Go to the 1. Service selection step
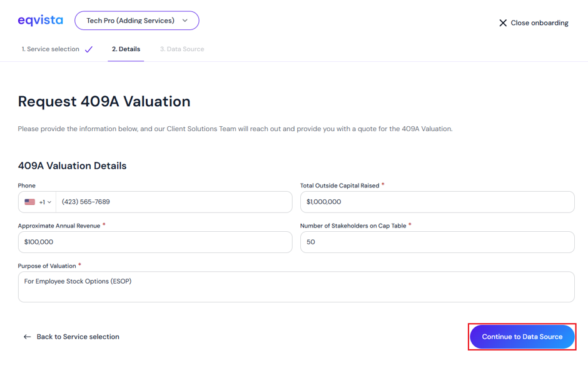 [x=50, y=49]
